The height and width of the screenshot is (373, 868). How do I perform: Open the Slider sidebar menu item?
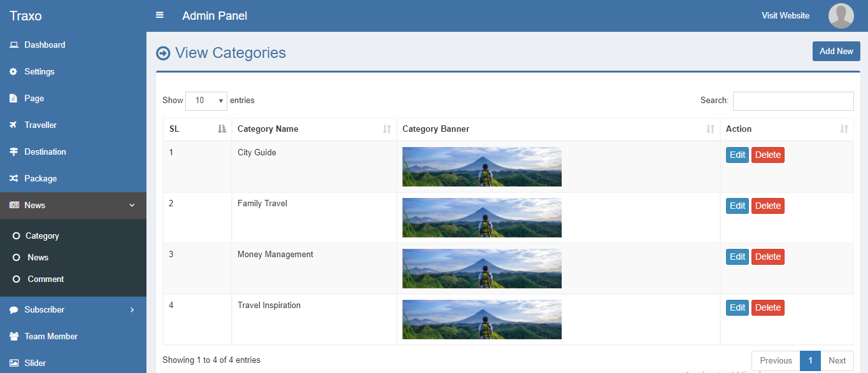tap(35, 363)
